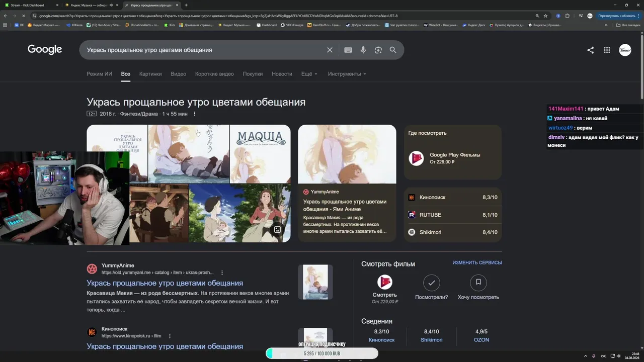The width and height of the screenshot is (644, 362).
Task: Open the ЮKassa bookmark
Action: tap(75, 25)
